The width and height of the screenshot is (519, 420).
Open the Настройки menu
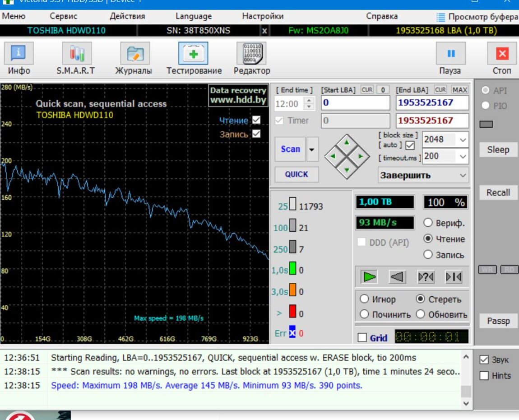[x=263, y=16]
